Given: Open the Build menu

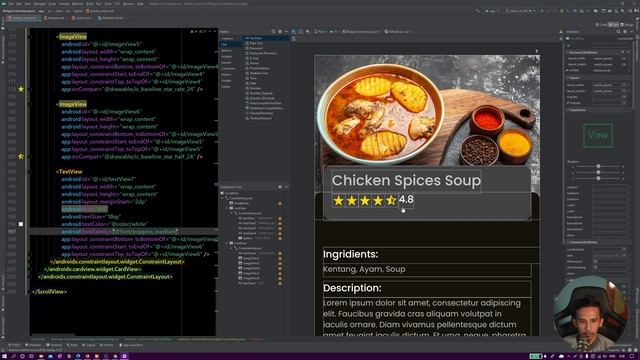Looking at the screenshot, I should pos(90,4).
